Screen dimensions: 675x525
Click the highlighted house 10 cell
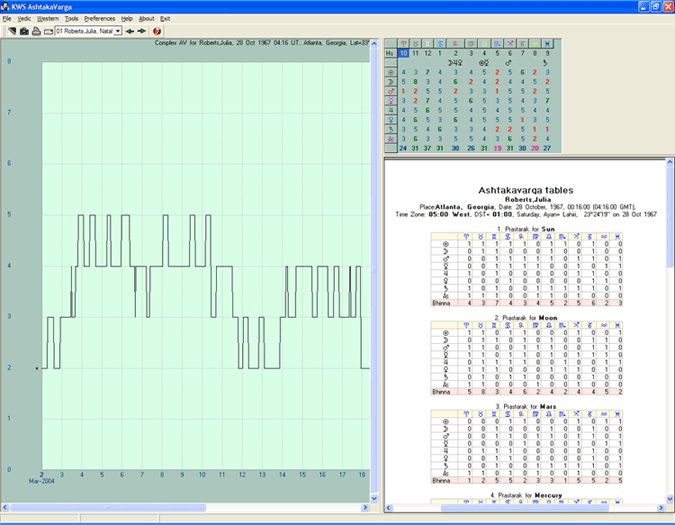[x=403, y=53]
